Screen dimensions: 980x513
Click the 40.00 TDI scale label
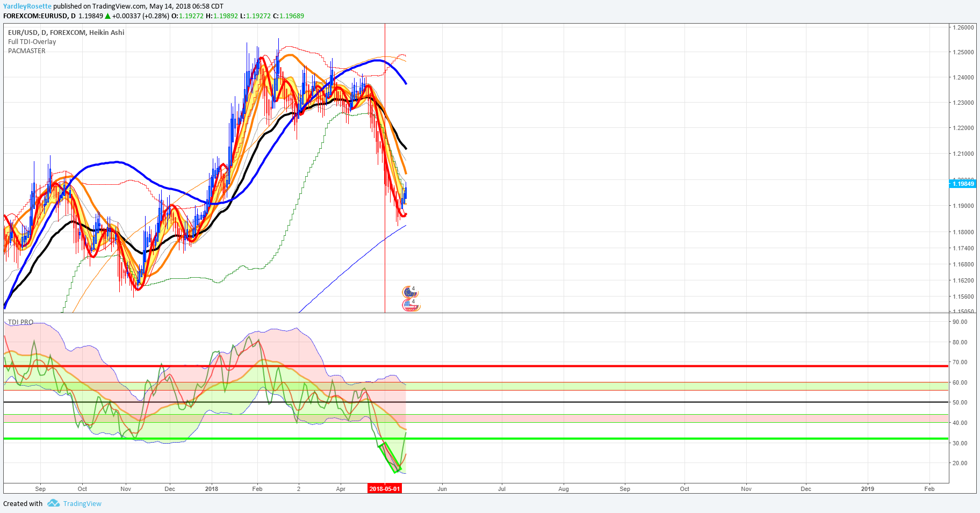pos(960,423)
